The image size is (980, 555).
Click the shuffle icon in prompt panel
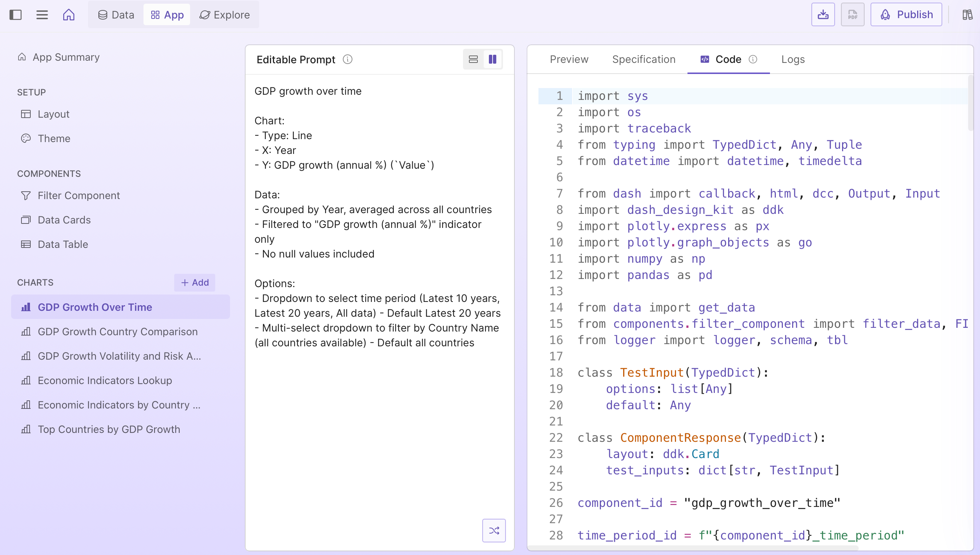point(494,530)
